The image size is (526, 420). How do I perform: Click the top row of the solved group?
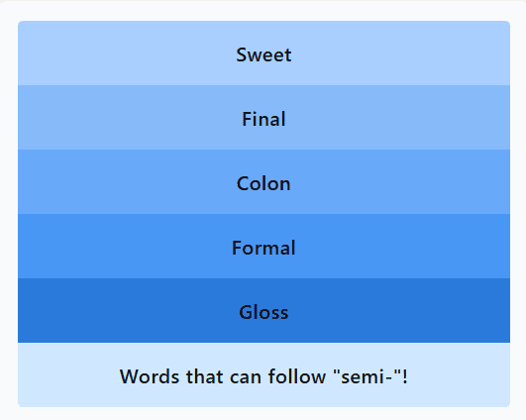click(263, 53)
